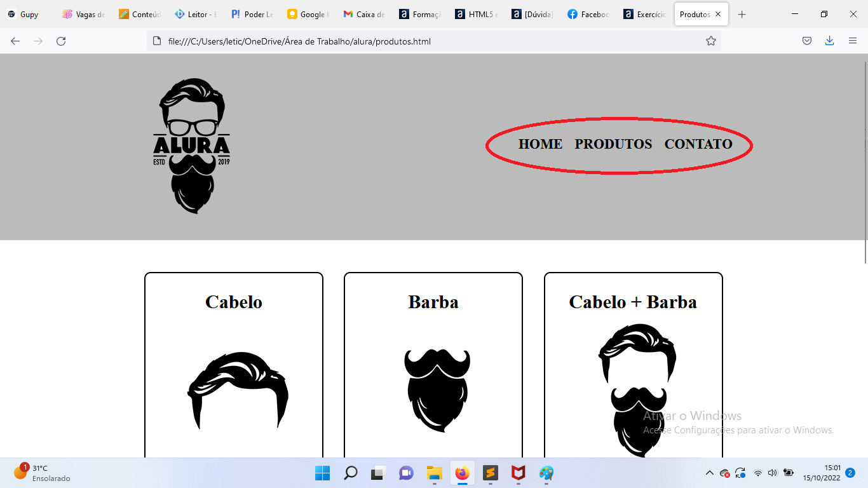This screenshot has width=868, height=488.
Task: Open a new browser tab
Action: click(x=742, y=14)
